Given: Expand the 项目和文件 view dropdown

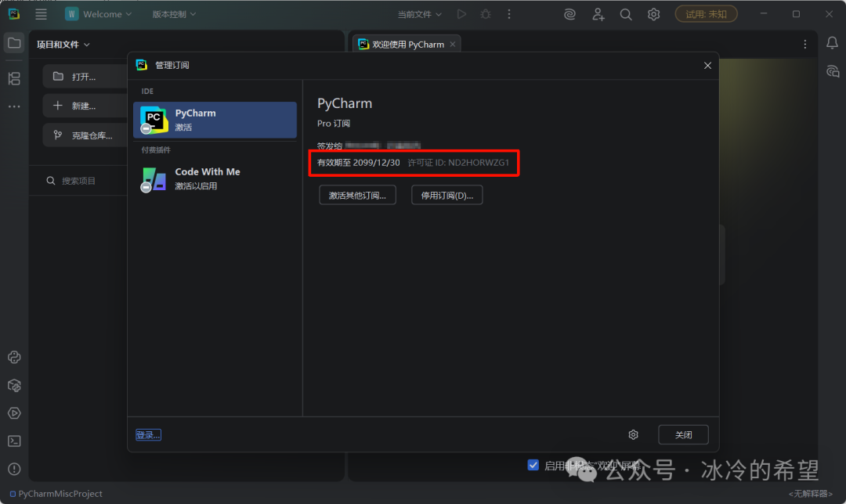Looking at the screenshot, I should (x=63, y=45).
